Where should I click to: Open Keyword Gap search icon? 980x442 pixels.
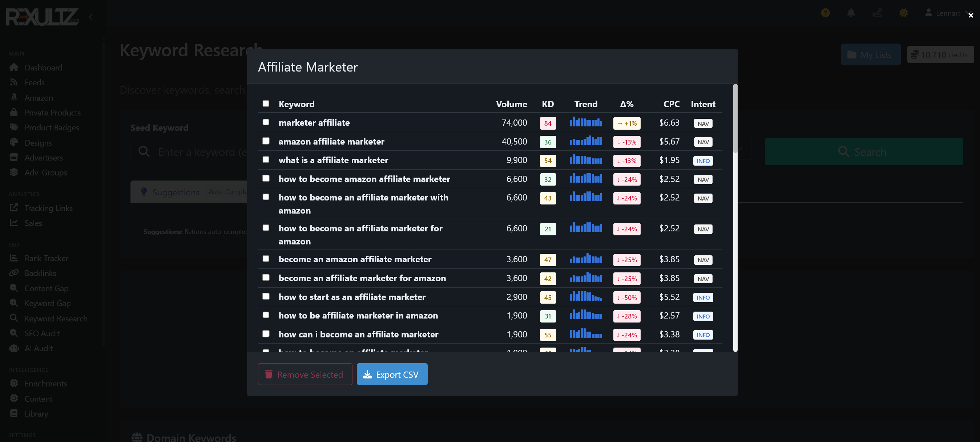(x=14, y=303)
